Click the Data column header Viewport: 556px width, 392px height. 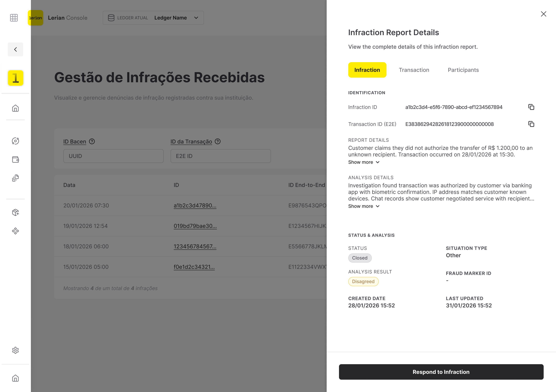[69, 185]
